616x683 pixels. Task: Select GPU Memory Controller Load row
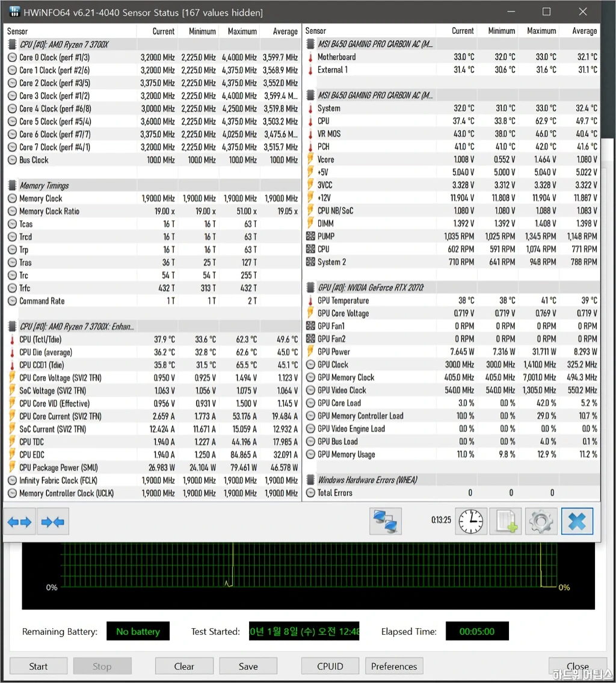click(x=451, y=416)
